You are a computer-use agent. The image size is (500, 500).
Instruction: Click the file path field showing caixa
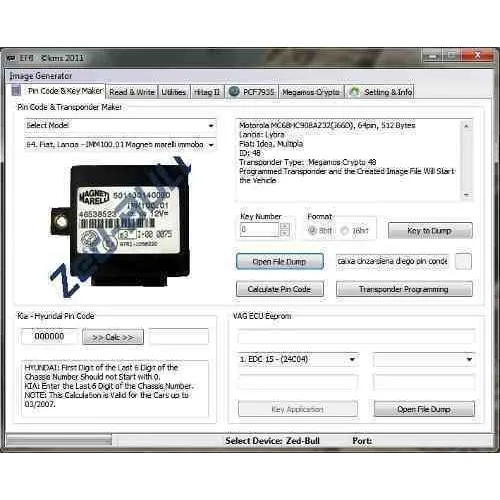(392, 261)
